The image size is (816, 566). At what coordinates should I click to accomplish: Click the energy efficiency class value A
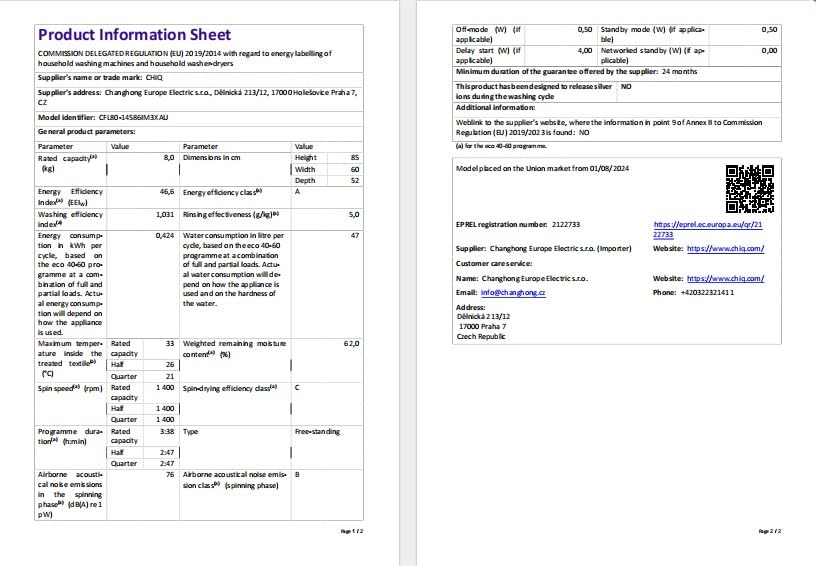297,191
